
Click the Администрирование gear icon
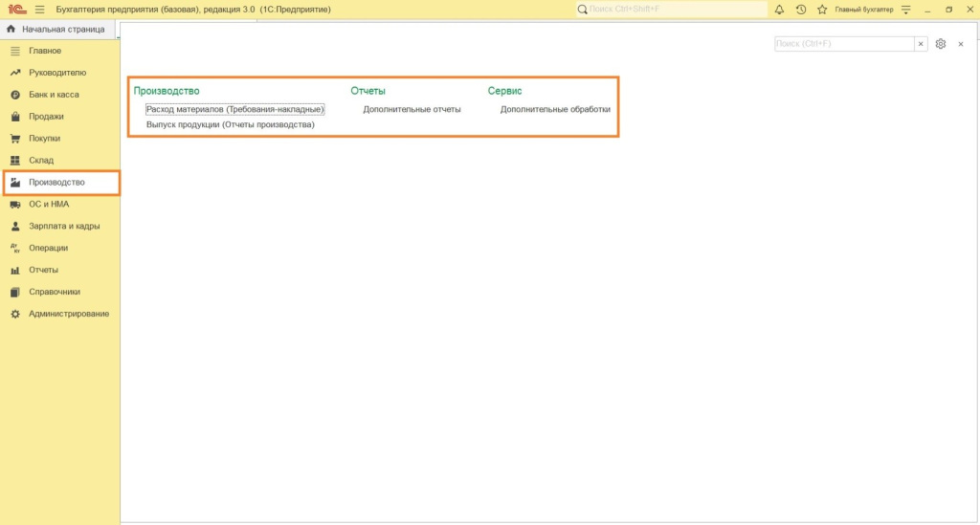[15, 314]
